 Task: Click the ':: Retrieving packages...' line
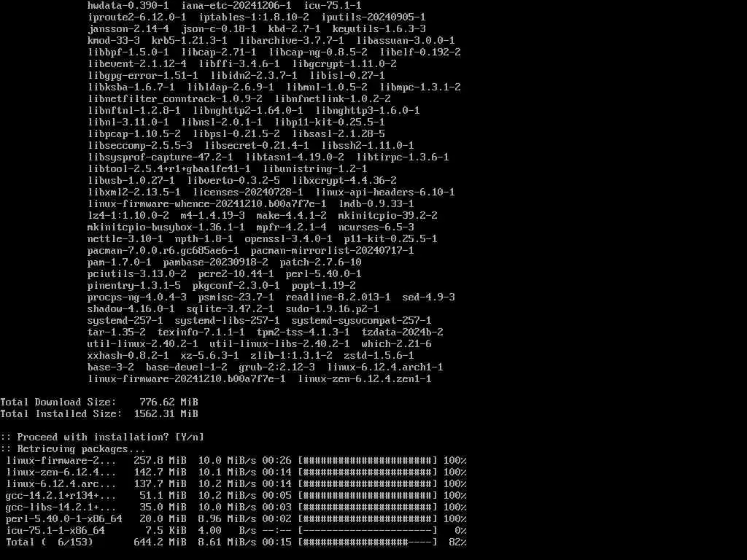point(72,448)
